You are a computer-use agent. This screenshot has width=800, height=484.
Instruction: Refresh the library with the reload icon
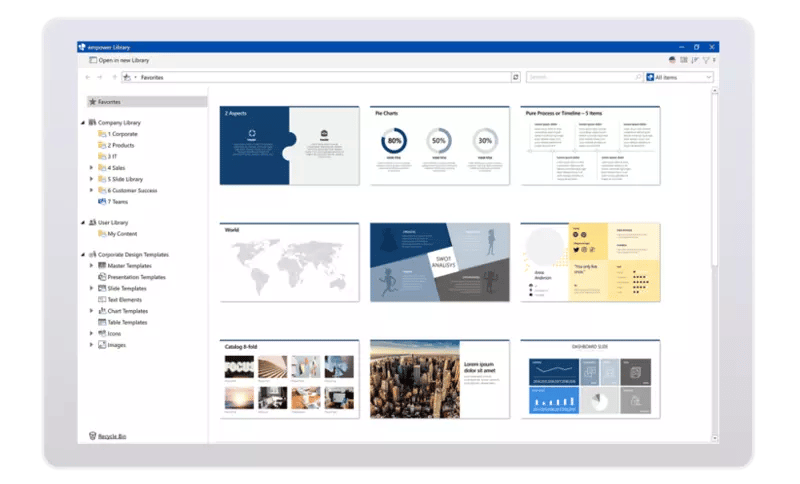pos(515,77)
